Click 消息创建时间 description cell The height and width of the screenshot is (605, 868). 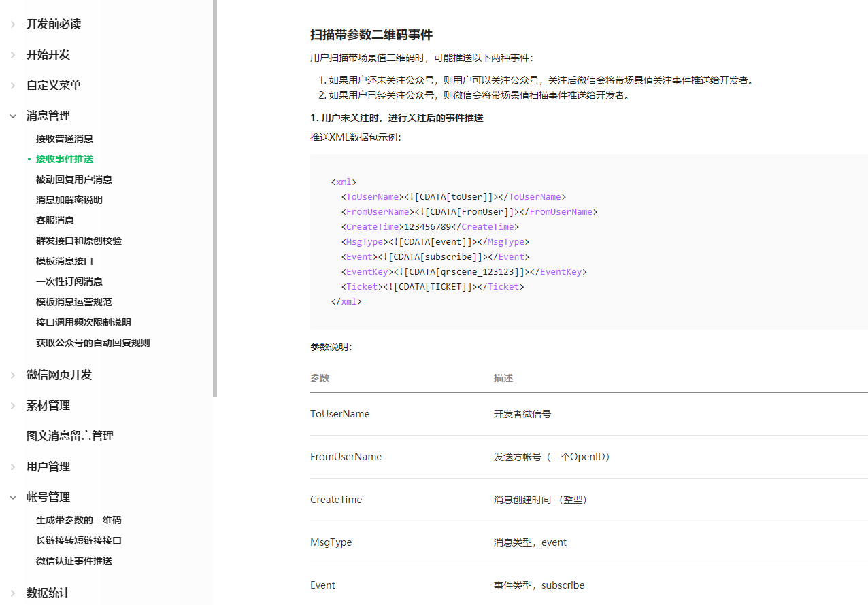pyautogui.click(x=542, y=500)
